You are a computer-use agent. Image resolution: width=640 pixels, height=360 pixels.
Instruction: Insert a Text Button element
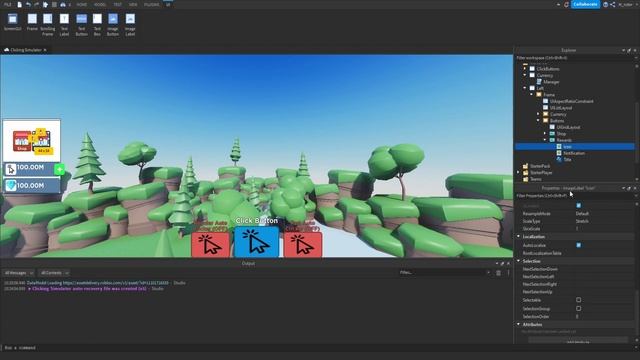click(81, 24)
